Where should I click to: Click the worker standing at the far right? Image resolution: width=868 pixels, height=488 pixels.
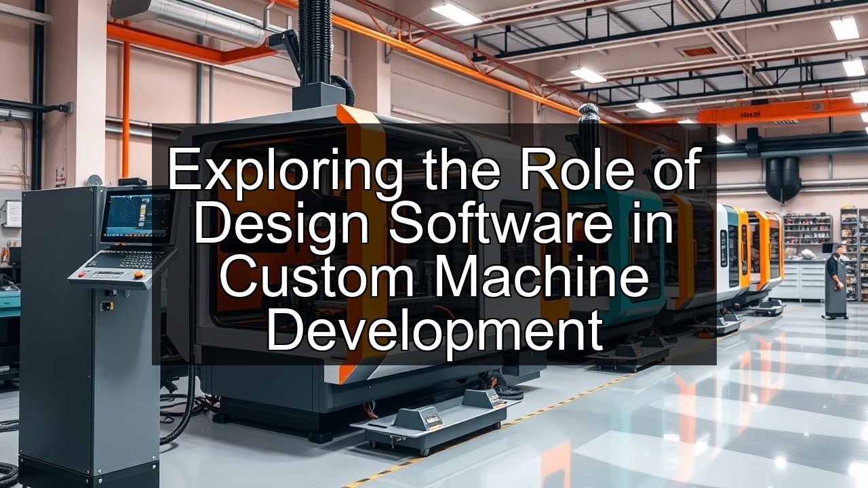pyautogui.click(x=835, y=281)
